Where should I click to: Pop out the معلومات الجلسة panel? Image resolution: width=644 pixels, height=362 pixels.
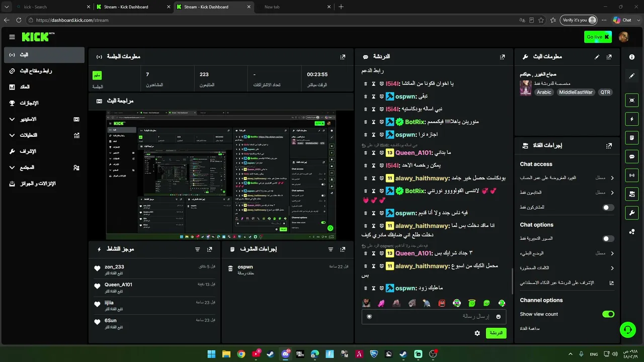click(x=343, y=57)
